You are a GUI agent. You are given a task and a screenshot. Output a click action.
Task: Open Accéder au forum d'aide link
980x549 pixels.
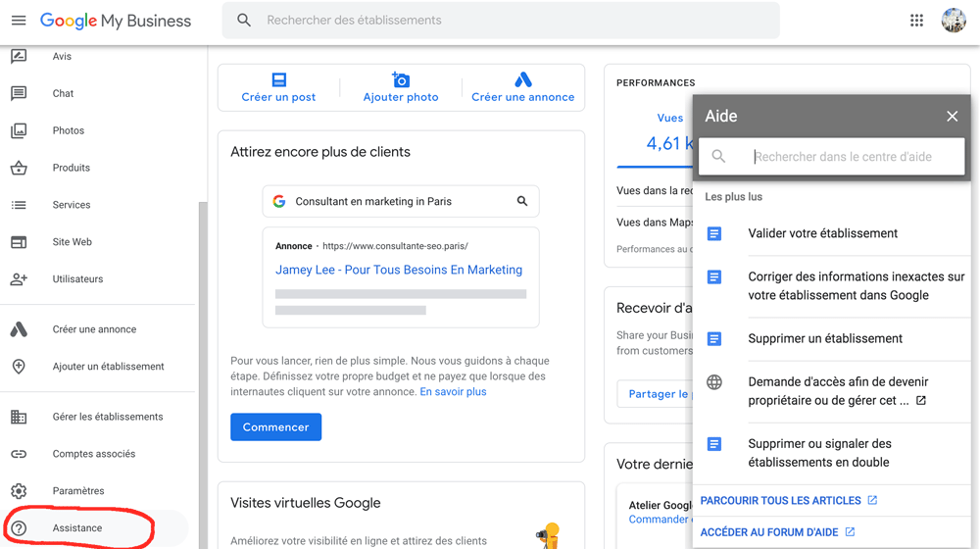click(777, 532)
